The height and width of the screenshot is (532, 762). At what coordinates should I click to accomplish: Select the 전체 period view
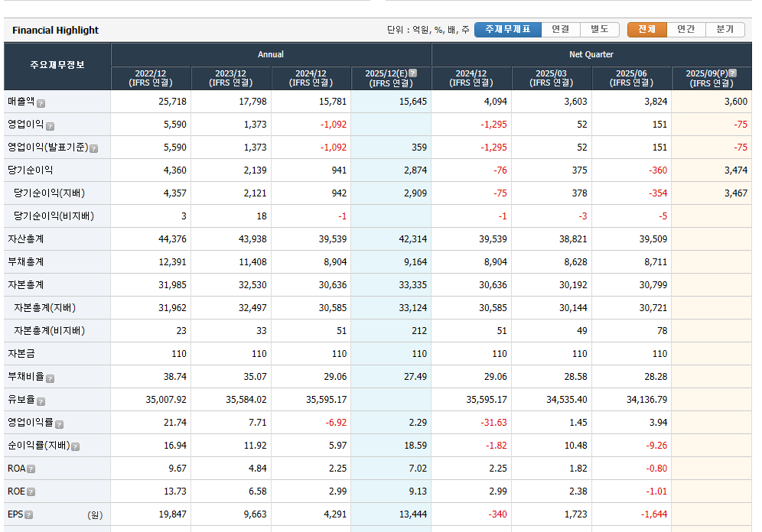(x=647, y=30)
